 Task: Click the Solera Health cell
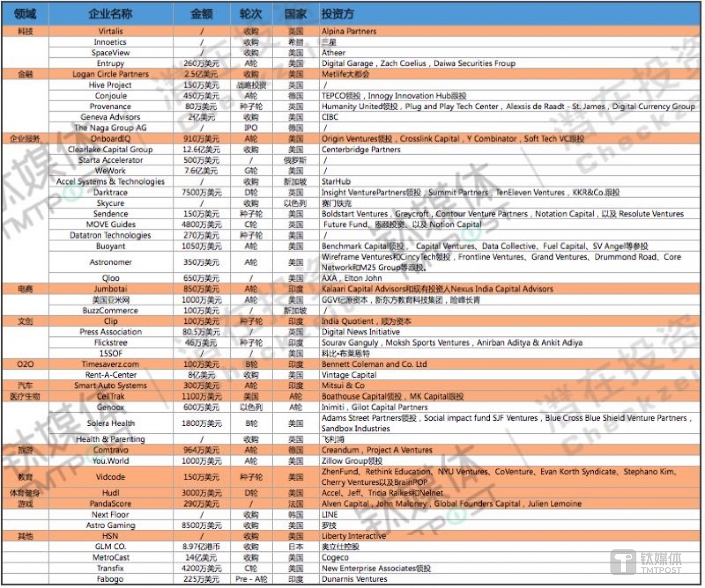(x=111, y=424)
